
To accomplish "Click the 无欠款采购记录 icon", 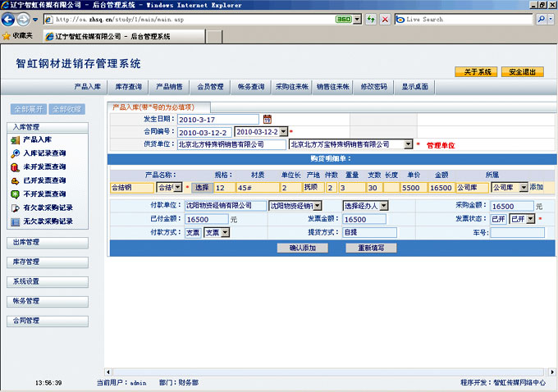I will (x=16, y=221).
